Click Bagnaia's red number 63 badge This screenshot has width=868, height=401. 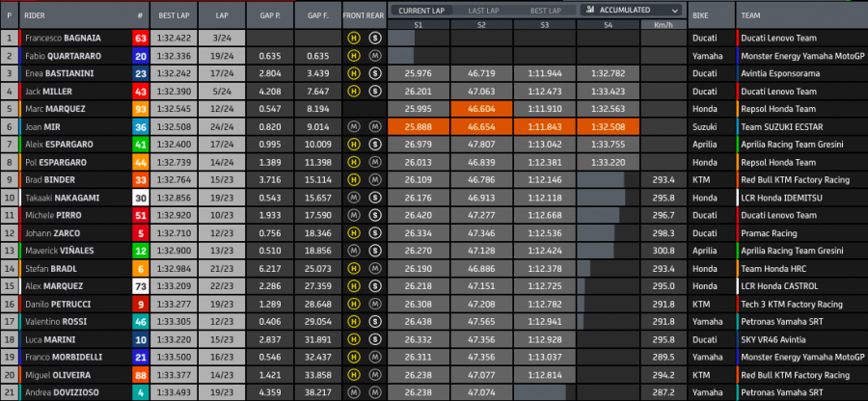(140, 39)
